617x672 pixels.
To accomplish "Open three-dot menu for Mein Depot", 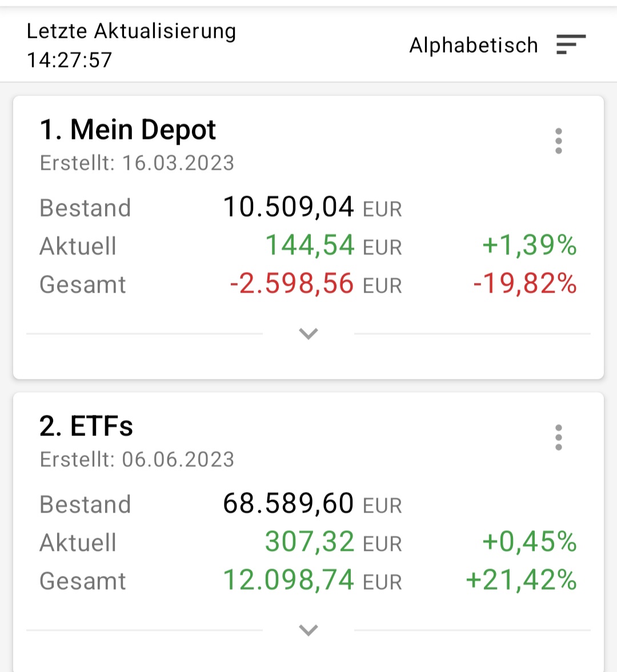I will tap(558, 141).
